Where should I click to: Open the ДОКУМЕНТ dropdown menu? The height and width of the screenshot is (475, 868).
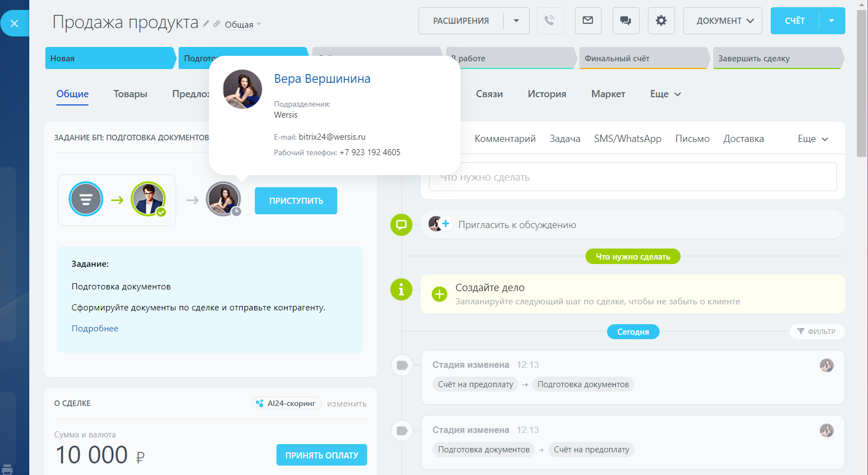pyautogui.click(x=722, y=21)
